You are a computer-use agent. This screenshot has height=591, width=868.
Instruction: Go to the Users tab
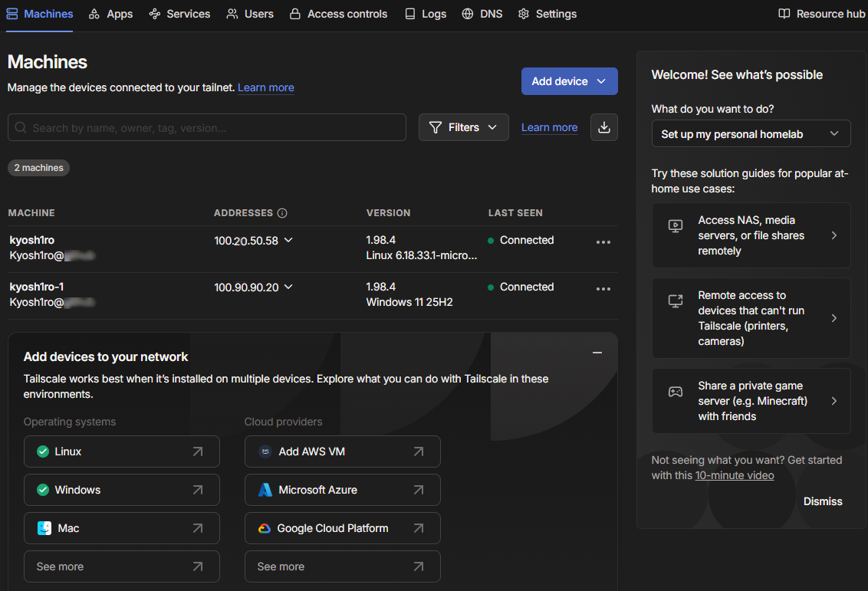250,14
